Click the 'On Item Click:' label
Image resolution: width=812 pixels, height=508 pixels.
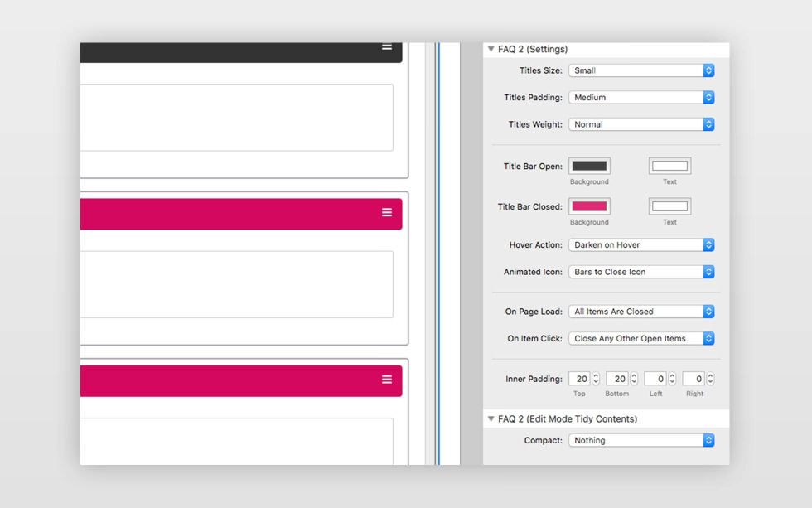(534, 339)
